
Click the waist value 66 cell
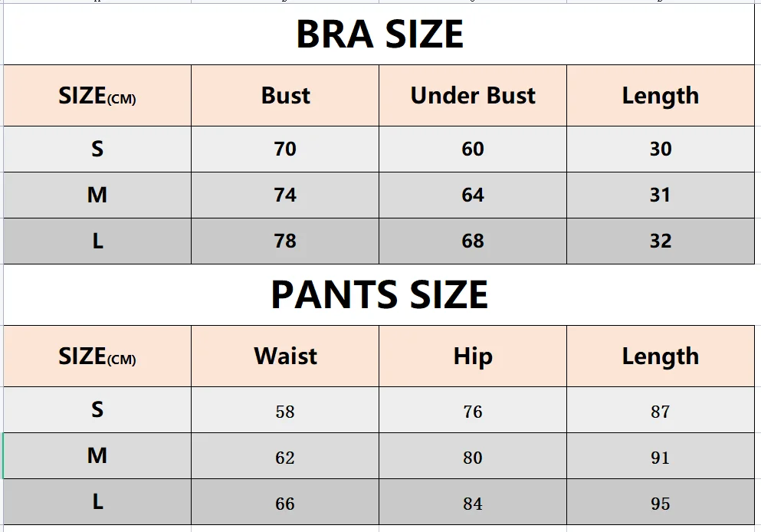coord(285,502)
